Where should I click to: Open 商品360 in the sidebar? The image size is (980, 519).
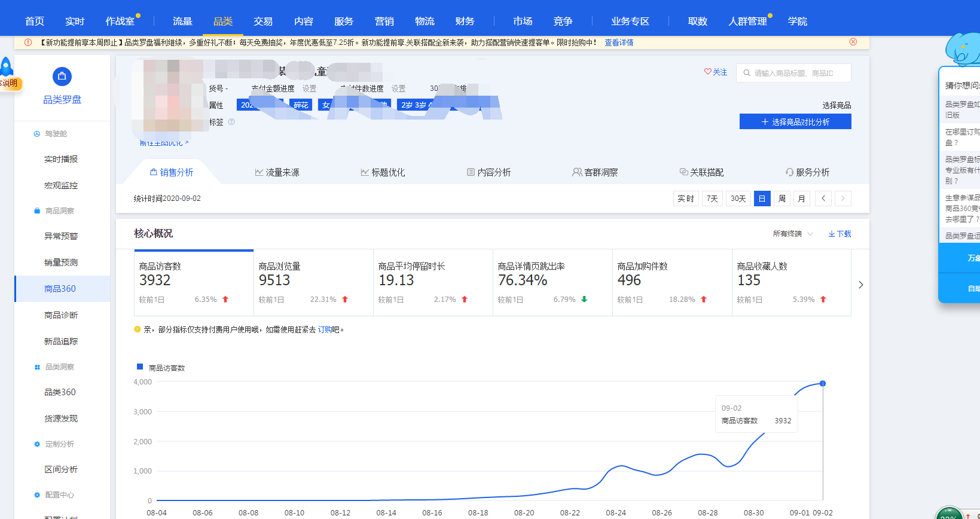[62, 289]
